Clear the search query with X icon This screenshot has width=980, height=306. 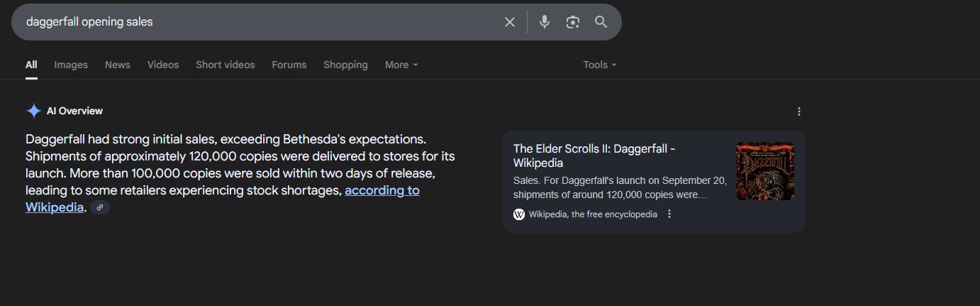(509, 22)
